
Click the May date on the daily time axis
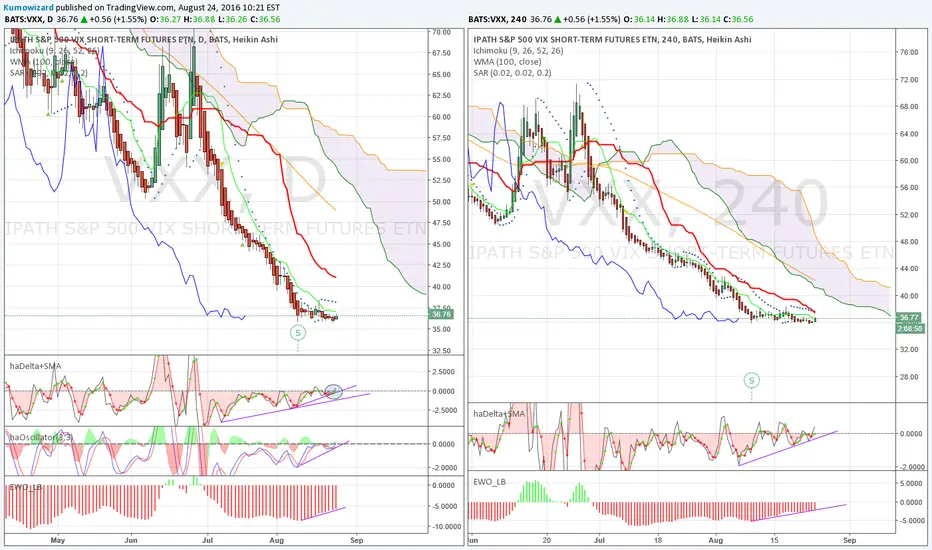[x=58, y=540]
